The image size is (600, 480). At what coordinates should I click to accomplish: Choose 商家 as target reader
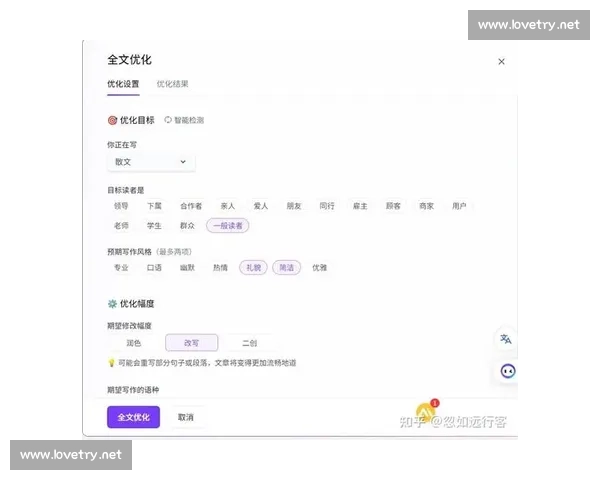[x=426, y=206]
